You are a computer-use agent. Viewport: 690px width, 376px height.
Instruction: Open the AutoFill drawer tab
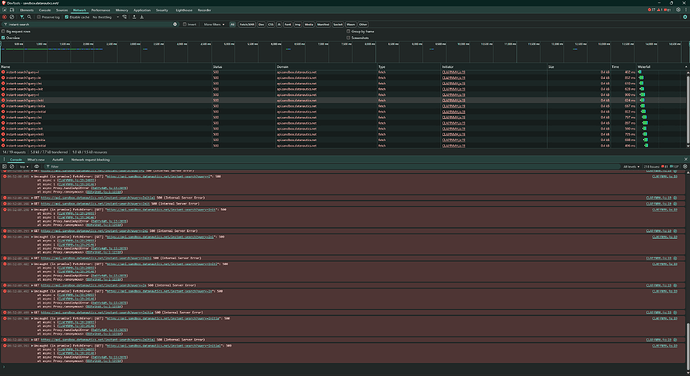(58, 159)
